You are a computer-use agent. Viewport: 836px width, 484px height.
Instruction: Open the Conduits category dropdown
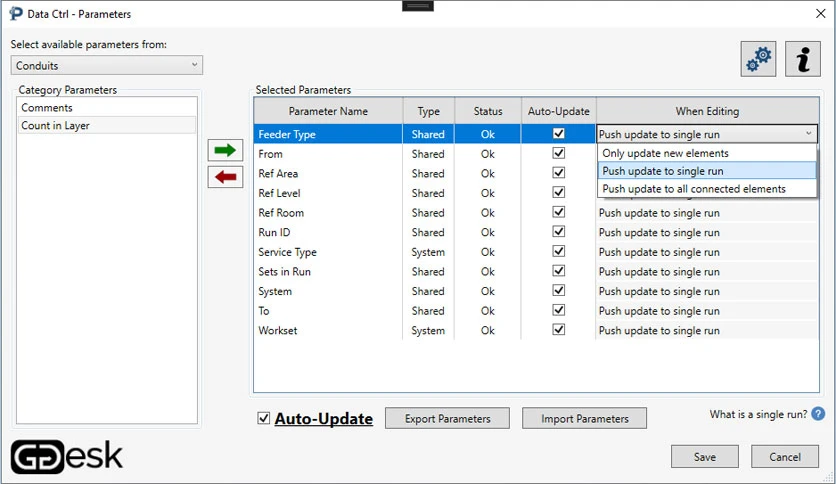(x=107, y=65)
